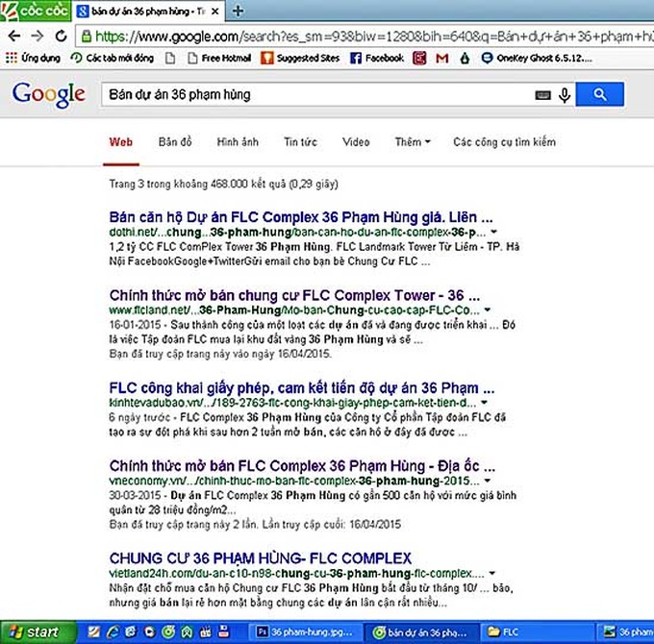Click the Cốc Cốc green quick launch icon
654x644 pixels.
(168, 632)
